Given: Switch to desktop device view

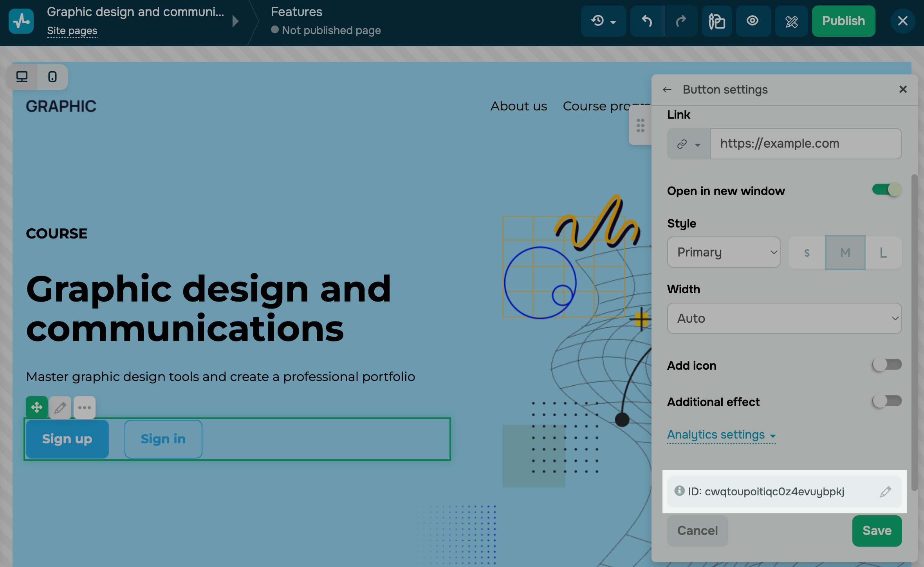Looking at the screenshot, I should (x=22, y=77).
